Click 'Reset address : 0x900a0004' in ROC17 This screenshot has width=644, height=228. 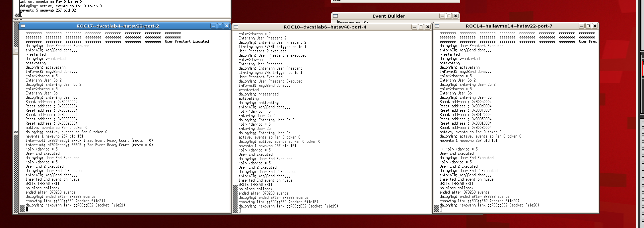[x=51, y=123]
